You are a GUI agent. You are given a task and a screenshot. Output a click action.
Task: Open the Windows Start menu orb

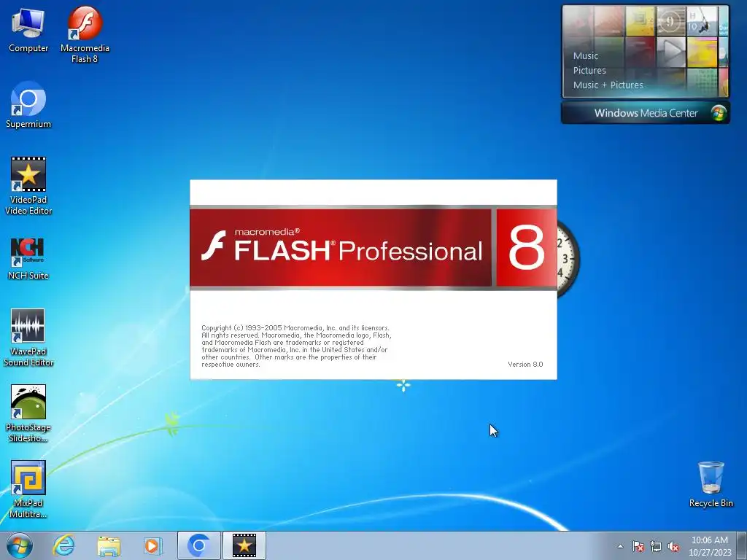coord(20,545)
